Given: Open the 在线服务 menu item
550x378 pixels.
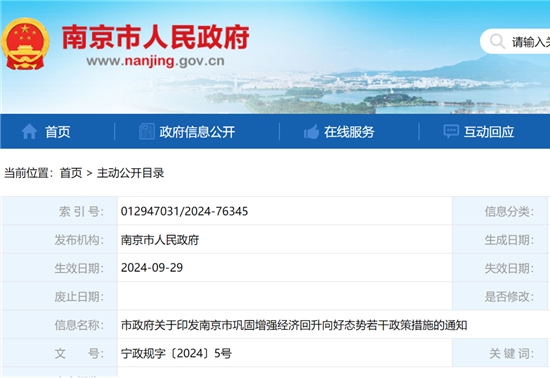Looking at the screenshot, I should click(349, 132).
